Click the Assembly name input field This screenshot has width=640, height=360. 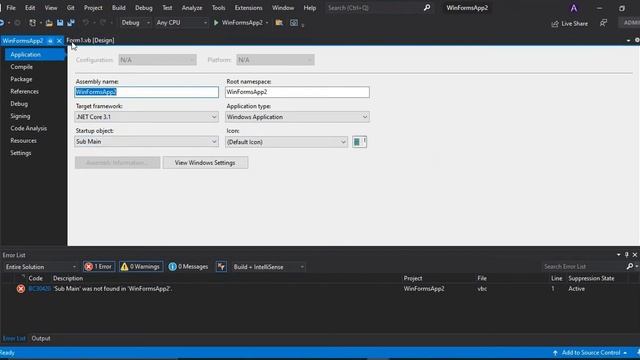point(147,92)
